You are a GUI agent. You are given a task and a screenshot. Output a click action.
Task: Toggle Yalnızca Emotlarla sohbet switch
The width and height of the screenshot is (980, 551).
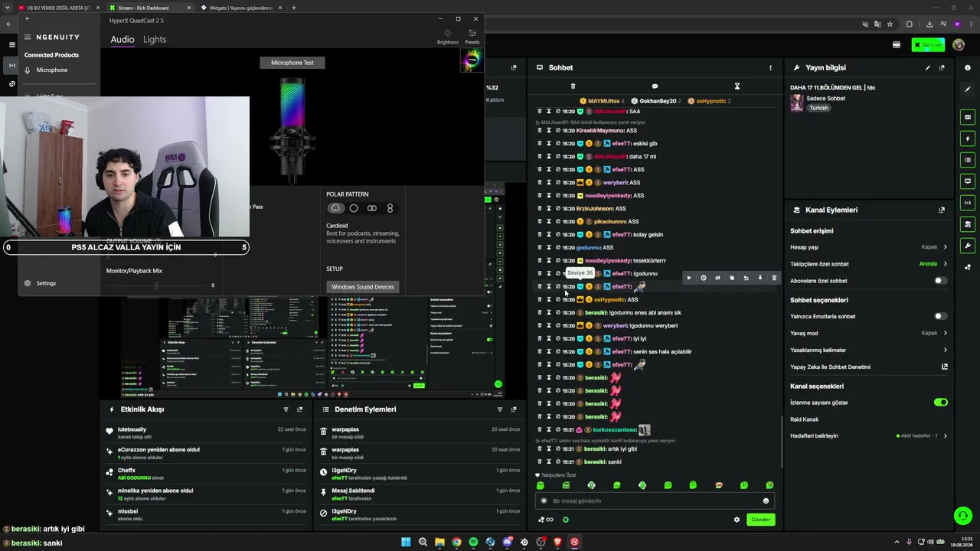pyautogui.click(x=941, y=316)
